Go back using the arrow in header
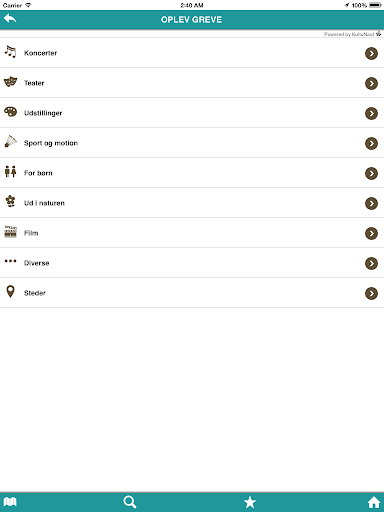The image size is (384, 512). coord(10,19)
